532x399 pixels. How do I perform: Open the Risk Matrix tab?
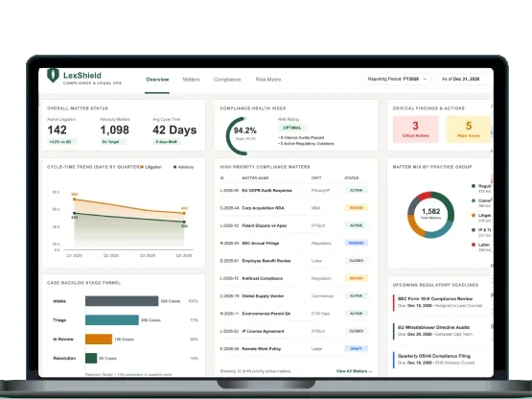pos(268,80)
